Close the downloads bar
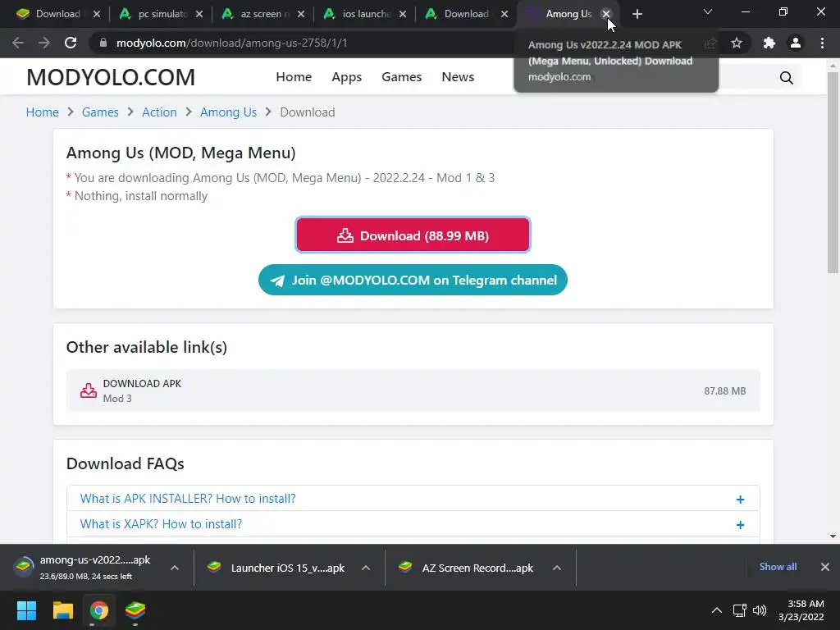This screenshot has width=840, height=630. (x=825, y=567)
